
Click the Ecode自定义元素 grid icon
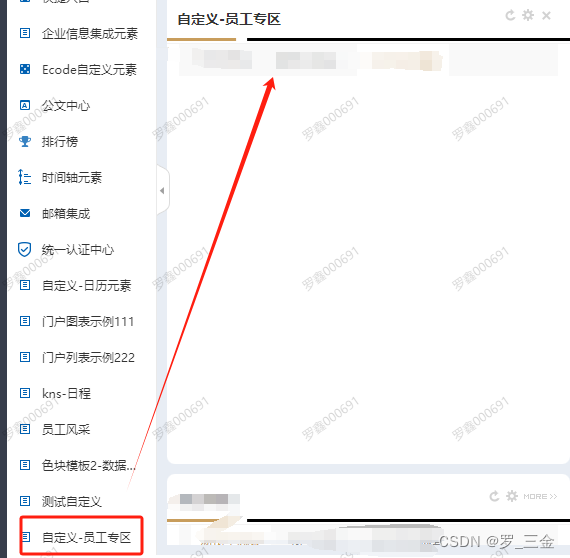(25, 69)
